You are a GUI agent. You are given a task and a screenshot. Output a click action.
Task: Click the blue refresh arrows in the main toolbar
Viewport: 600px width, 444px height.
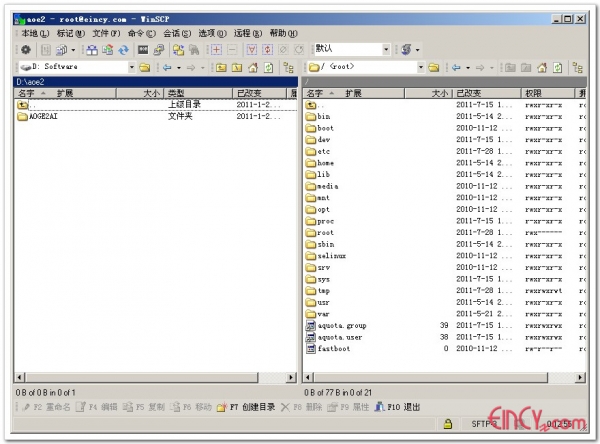tap(123, 49)
